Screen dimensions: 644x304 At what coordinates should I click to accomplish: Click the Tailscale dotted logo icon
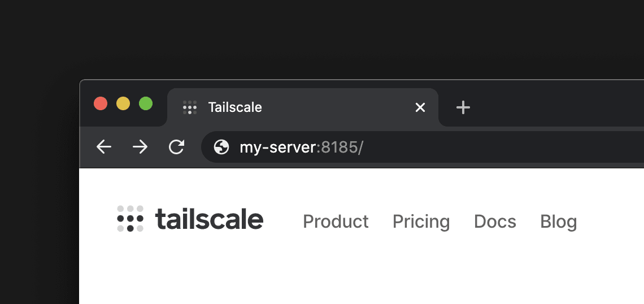click(130, 219)
